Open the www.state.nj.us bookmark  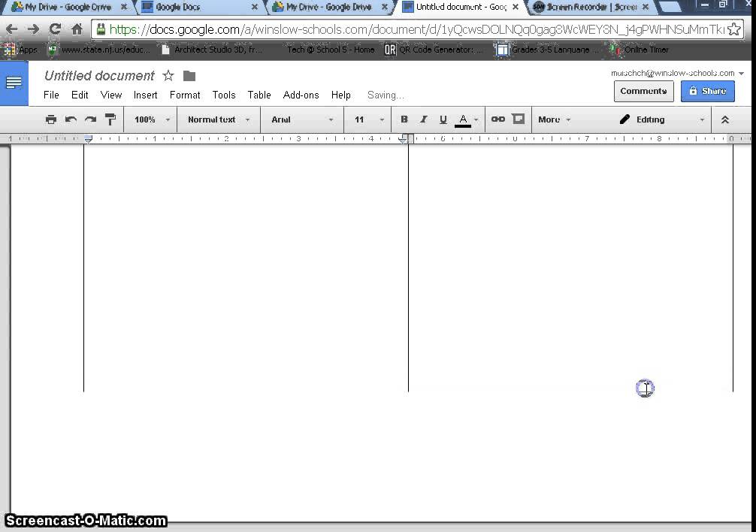99,50
